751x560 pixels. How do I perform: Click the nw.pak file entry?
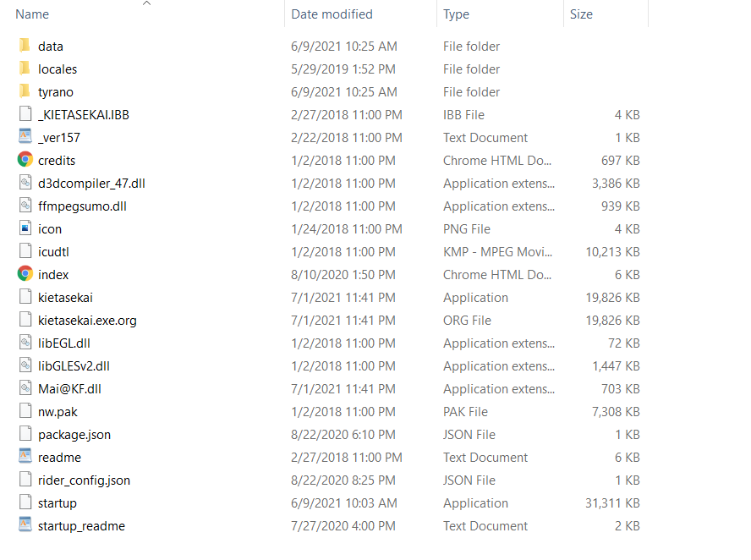tap(58, 411)
